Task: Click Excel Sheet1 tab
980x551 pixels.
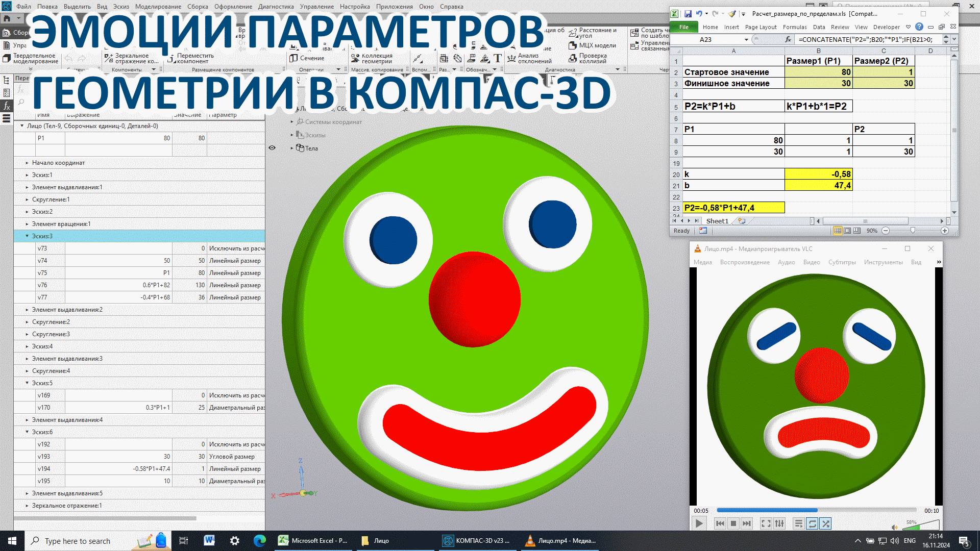Action: 717,221
